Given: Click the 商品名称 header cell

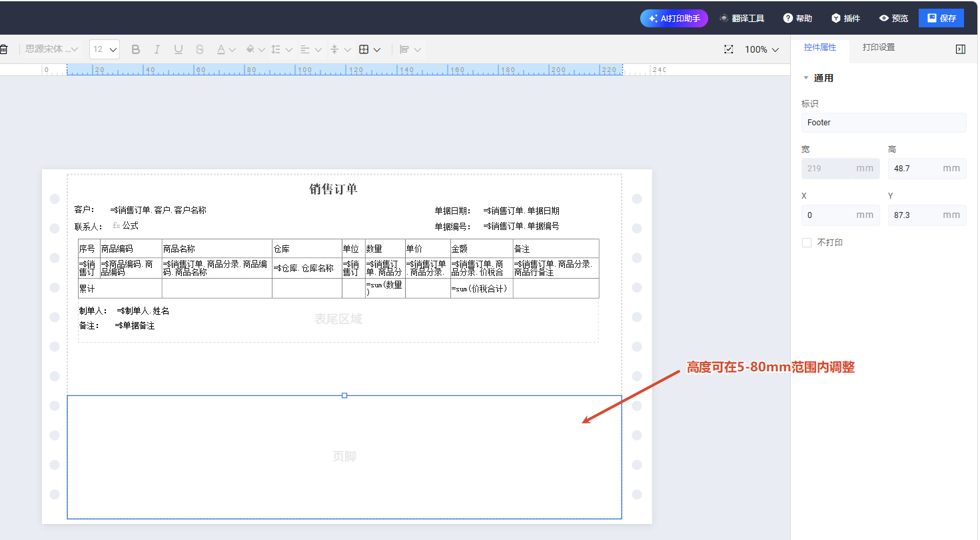Looking at the screenshot, I should pyautogui.click(x=217, y=249).
